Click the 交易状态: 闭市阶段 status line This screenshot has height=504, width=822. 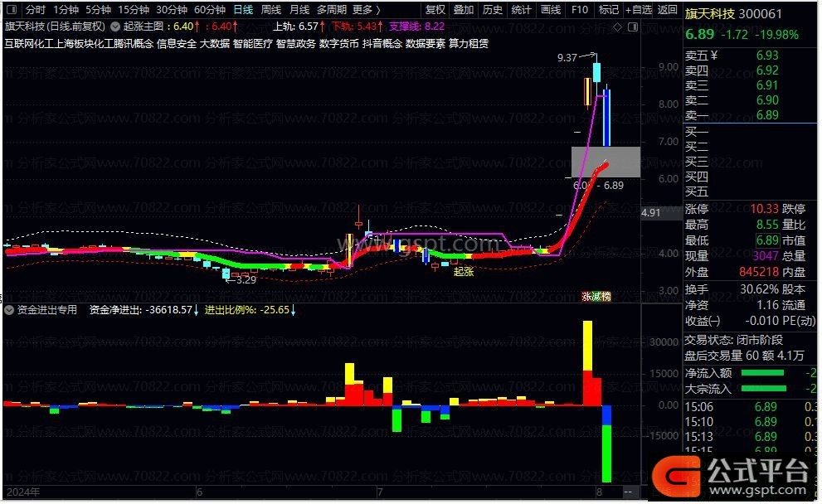(733, 340)
